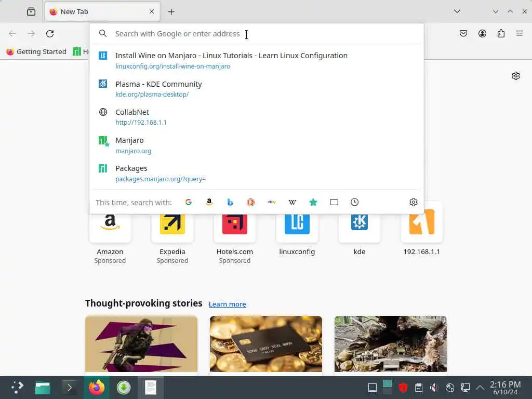Open Getting Started bookmark
532x399 pixels.
tap(36, 51)
